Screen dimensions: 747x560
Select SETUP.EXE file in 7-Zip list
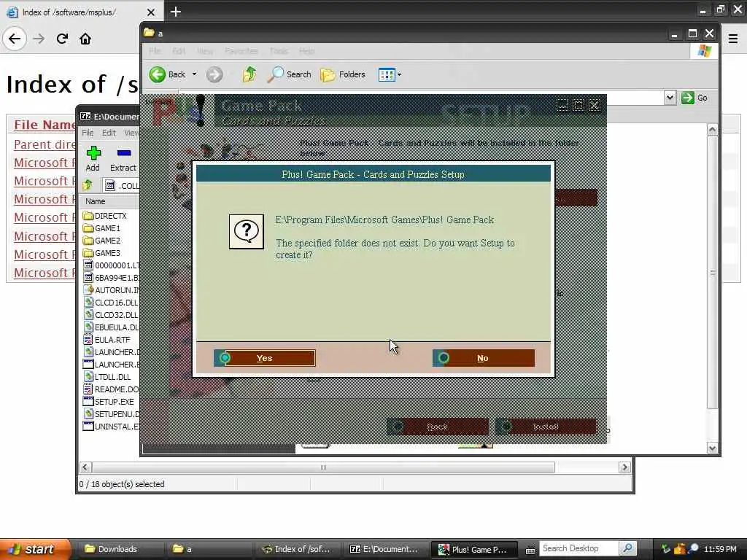109,402
